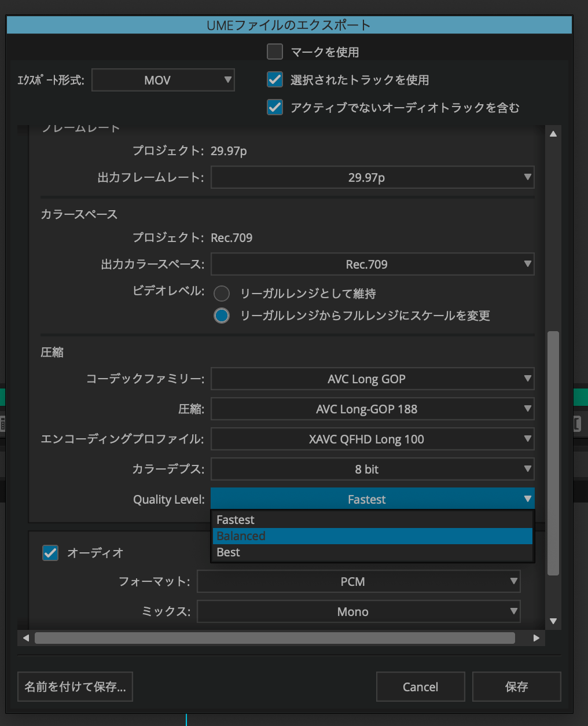Click the horizontal scrollbar thumb

click(275, 638)
